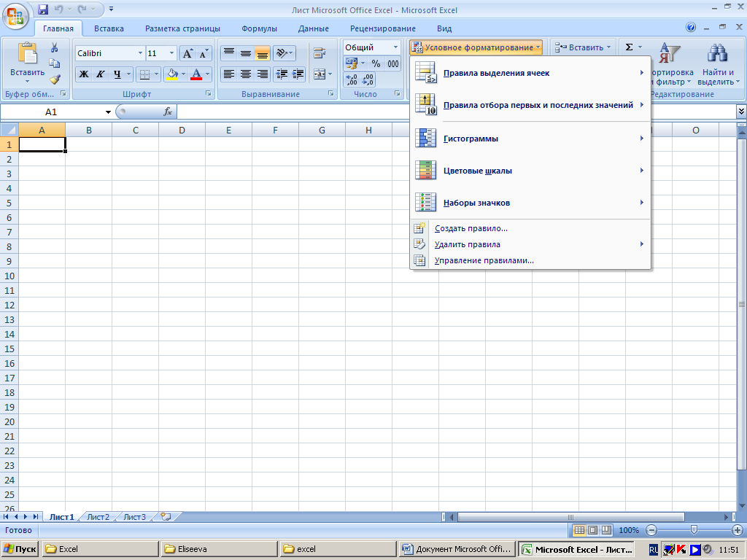Insert a new worksheet tab

pos(166,517)
